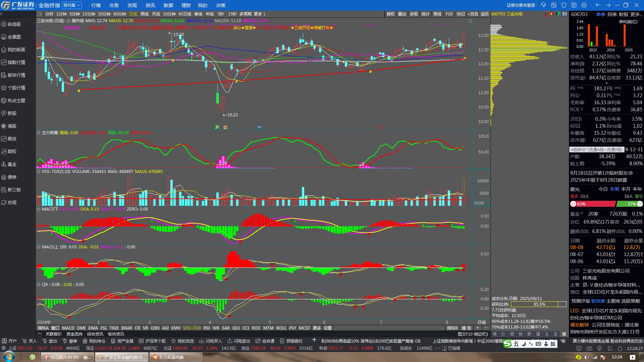Viewport: 644px width, 362px height.
Task: Toggle 画线 drawing tools
Action: click(437, 14)
